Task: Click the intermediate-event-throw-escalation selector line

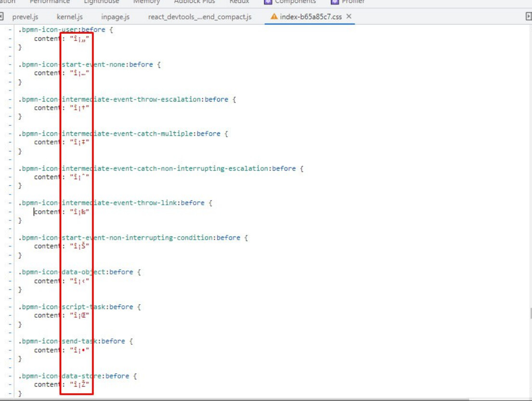Action: (x=127, y=99)
